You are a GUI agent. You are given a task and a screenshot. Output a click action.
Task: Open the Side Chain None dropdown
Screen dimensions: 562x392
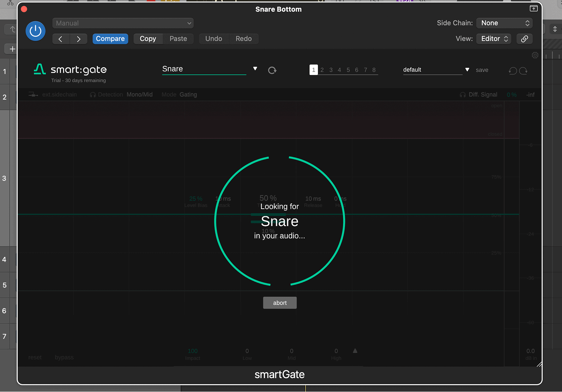click(504, 23)
